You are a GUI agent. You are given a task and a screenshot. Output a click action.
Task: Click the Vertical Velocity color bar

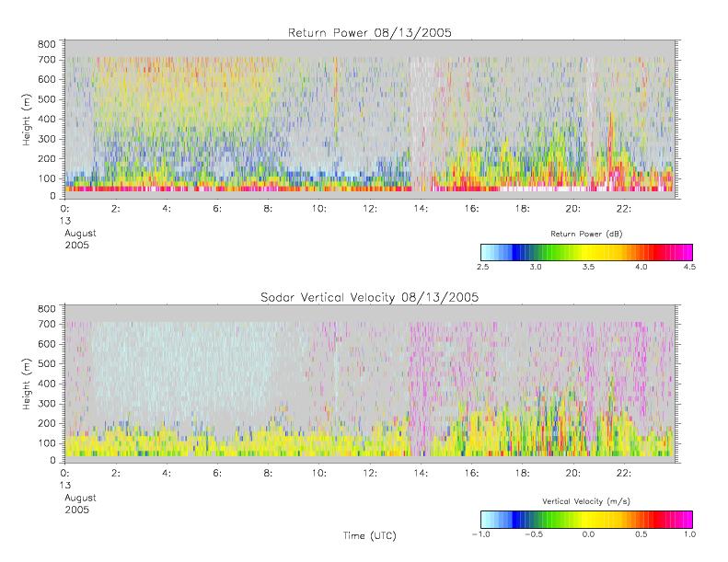586,520
